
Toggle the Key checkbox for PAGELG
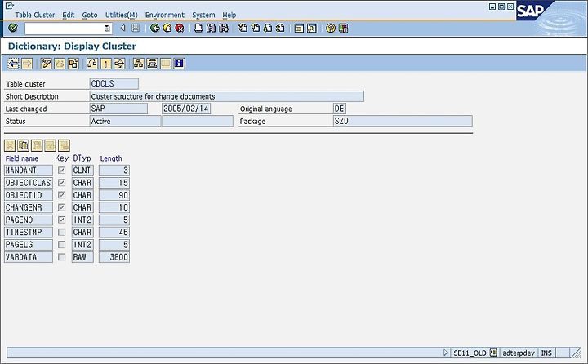(61, 244)
